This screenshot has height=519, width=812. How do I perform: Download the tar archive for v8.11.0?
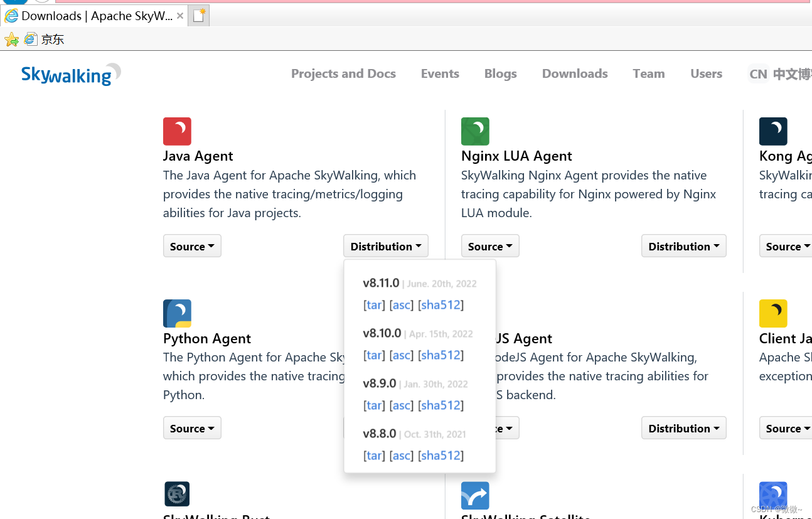tap(373, 304)
